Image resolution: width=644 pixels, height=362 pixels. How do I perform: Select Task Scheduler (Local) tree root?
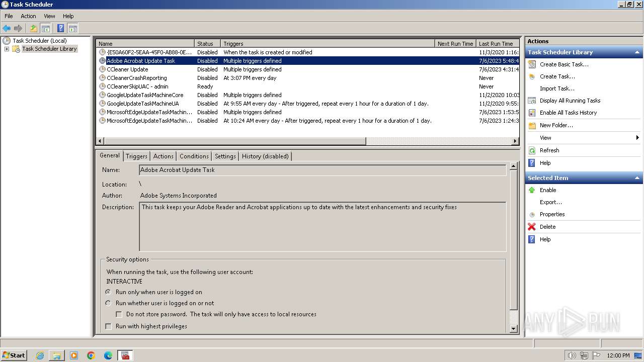pyautogui.click(x=39, y=41)
